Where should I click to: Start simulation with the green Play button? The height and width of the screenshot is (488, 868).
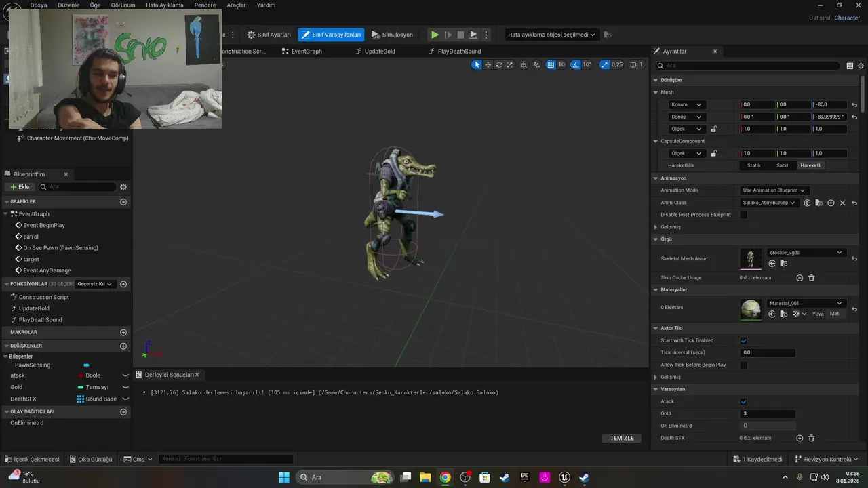[435, 35]
